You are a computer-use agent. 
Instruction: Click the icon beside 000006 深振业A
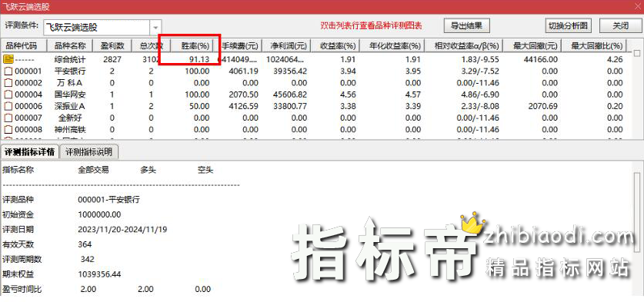coord(8,106)
